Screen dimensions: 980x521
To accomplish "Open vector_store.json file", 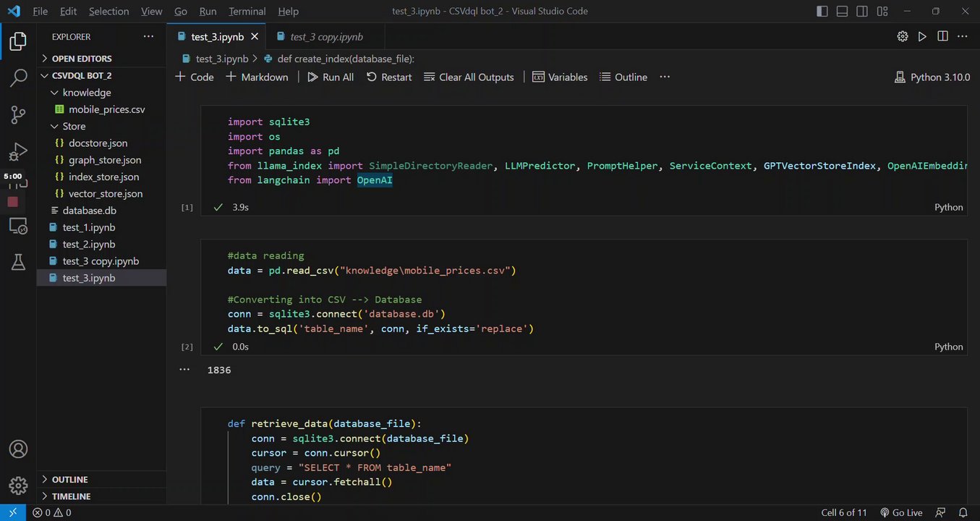I will [101, 194].
